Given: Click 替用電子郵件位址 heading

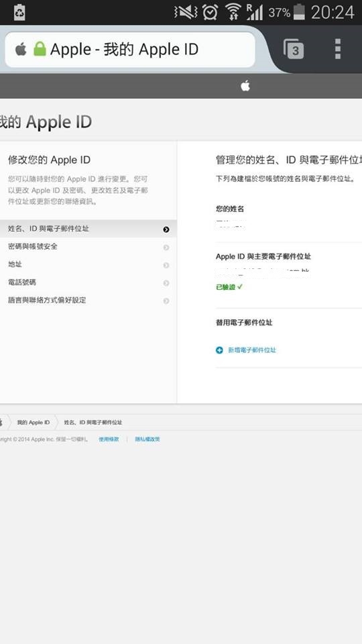Looking at the screenshot, I should click(244, 323).
